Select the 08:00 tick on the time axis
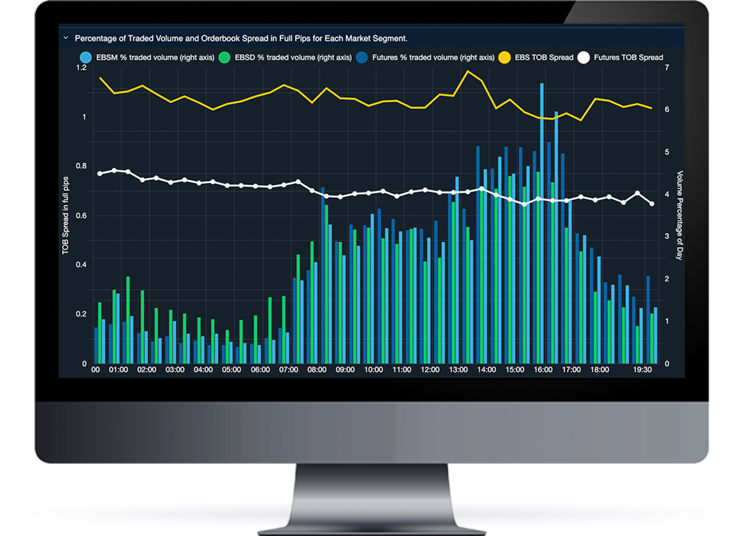Viewport: 756px width, 536px height. pyautogui.click(x=317, y=369)
